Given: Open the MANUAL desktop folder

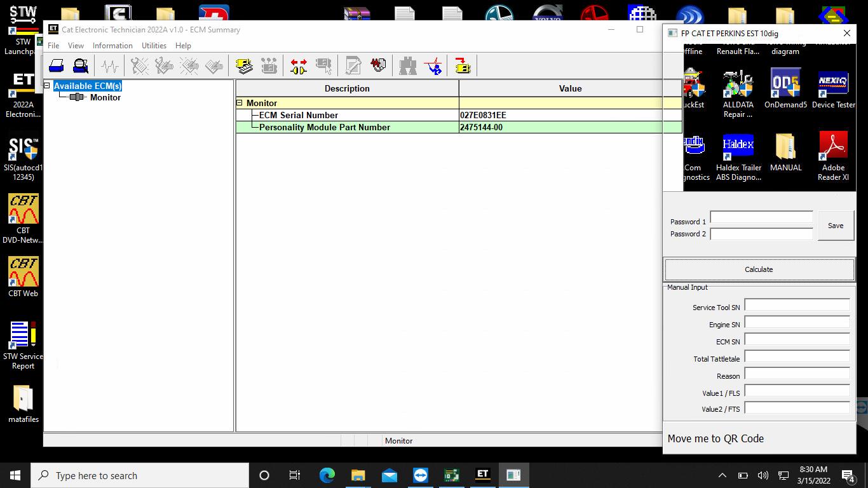Looking at the screenshot, I should (x=785, y=152).
